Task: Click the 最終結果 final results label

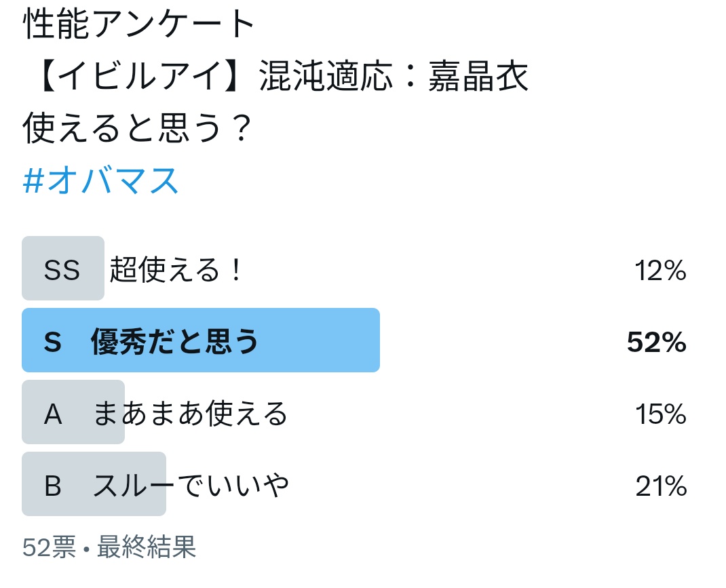Action: [x=147, y=547]
